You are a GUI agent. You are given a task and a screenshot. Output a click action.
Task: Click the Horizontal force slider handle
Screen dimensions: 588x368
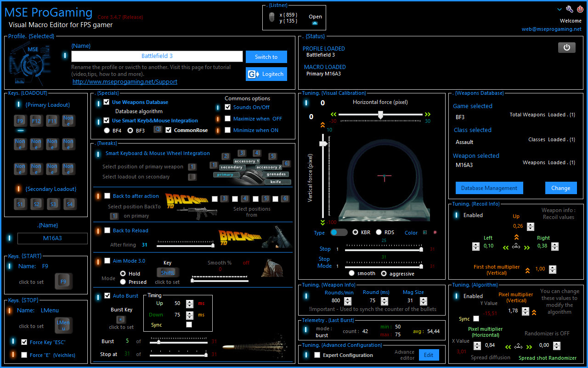pos(380,115)
